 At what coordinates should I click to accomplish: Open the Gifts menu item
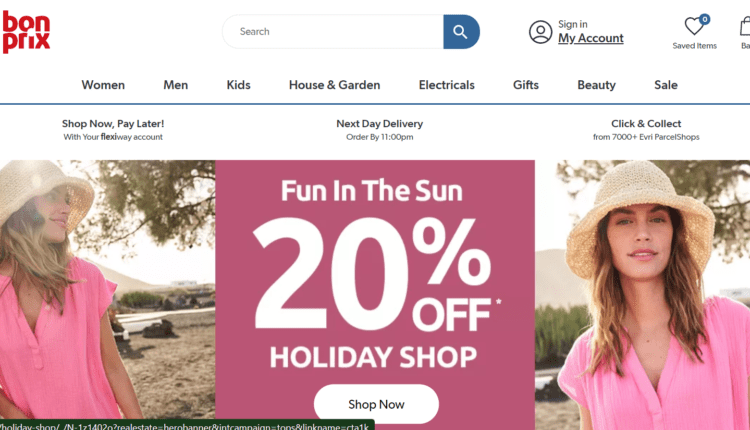point(526,85)
